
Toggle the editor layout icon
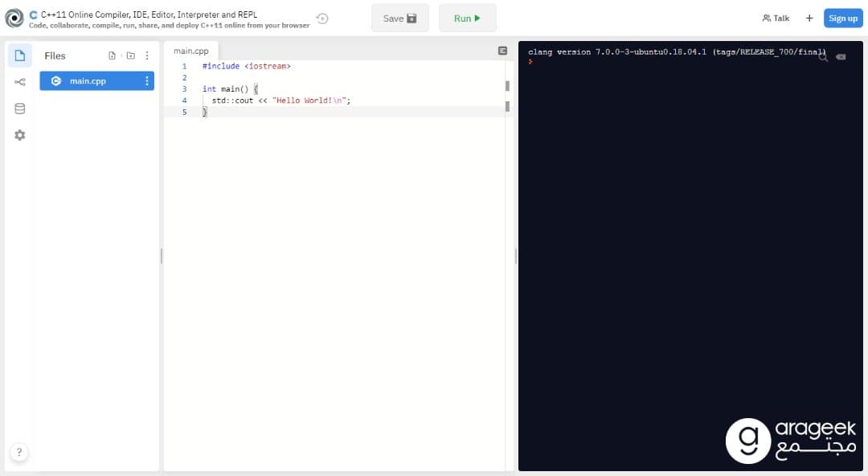pyautogui.click(x=502, y=51)
